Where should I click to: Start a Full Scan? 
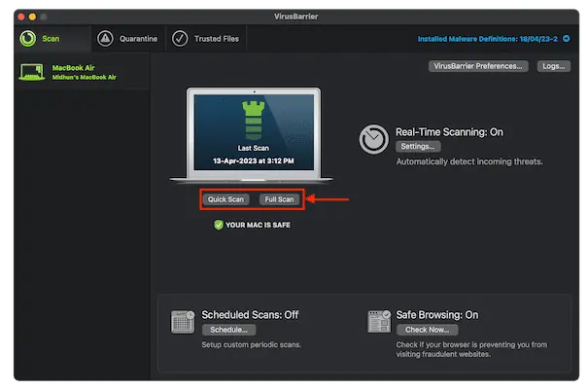[x=279, y=199]
